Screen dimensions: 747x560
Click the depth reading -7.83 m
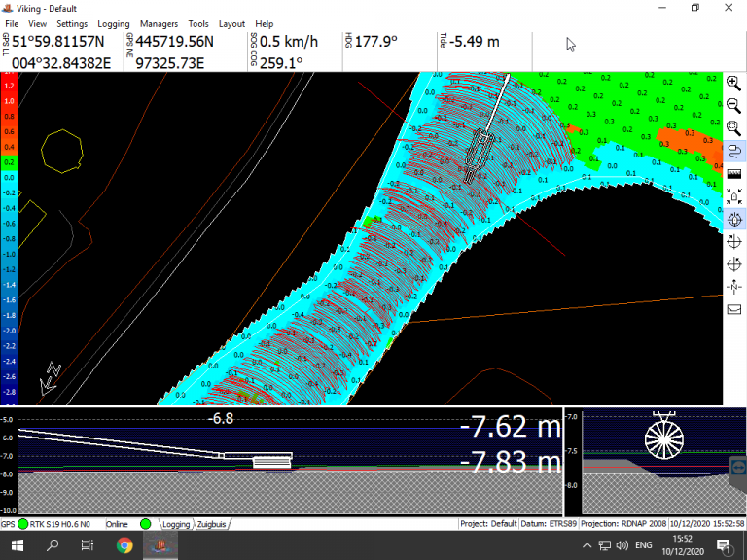pyautogui.click(x=511, y=461)
